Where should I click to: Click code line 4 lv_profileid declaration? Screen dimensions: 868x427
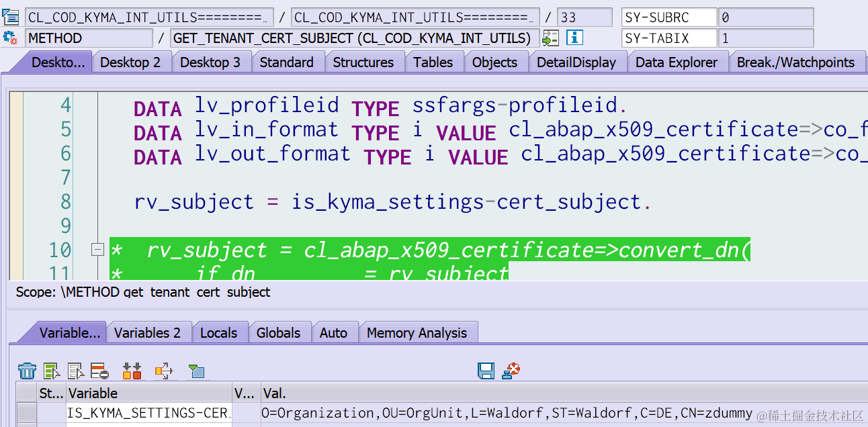coord(380,105)
